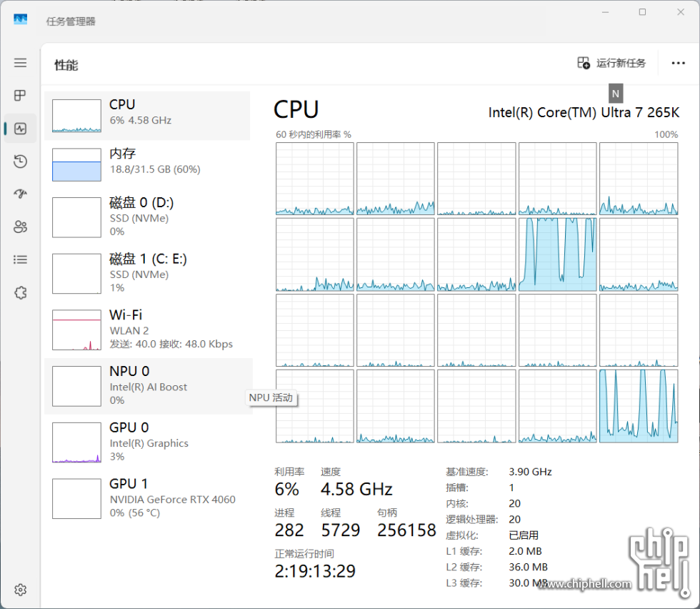
Task: Open the hamburger navigation menu
Action: coord(20,63)
